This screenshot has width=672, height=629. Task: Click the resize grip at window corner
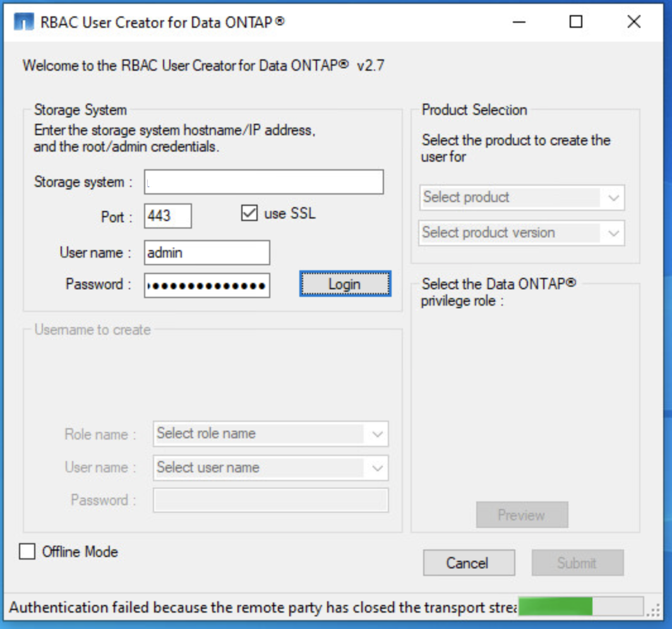(654, 610)
